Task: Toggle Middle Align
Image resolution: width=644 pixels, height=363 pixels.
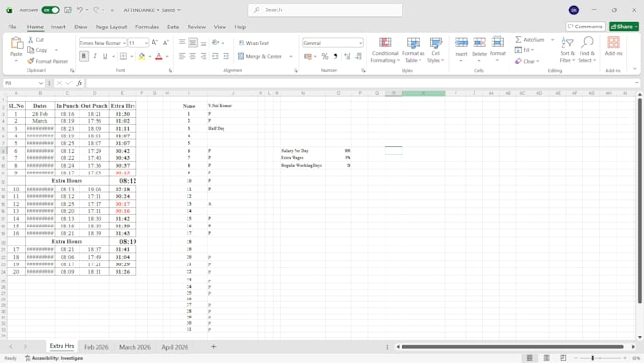Action: (x=192, y=43)
